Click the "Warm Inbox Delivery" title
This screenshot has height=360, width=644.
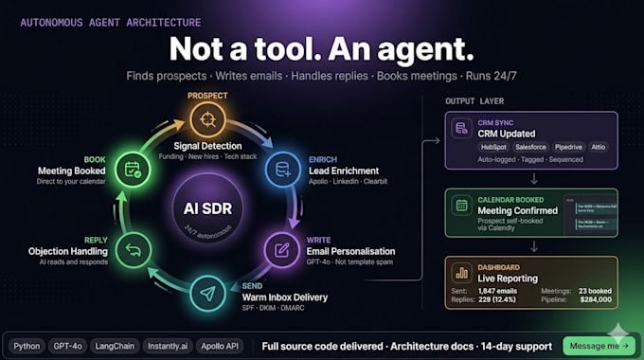(x=285, y=297)
